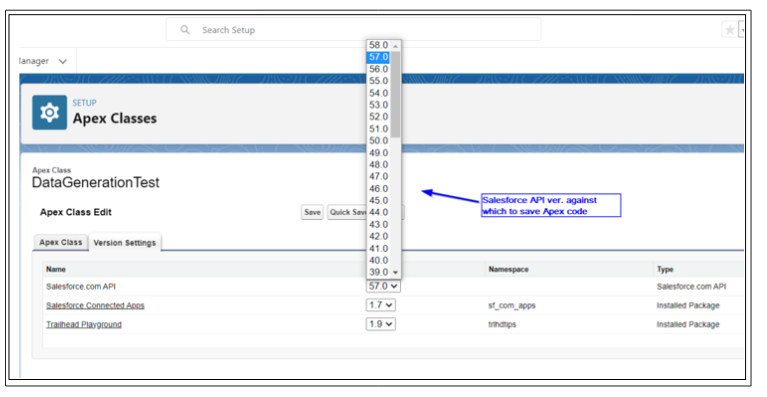The image size is (767, 397).
Task: Choose version 55.0 from list
Action: [x=379, y=81]
